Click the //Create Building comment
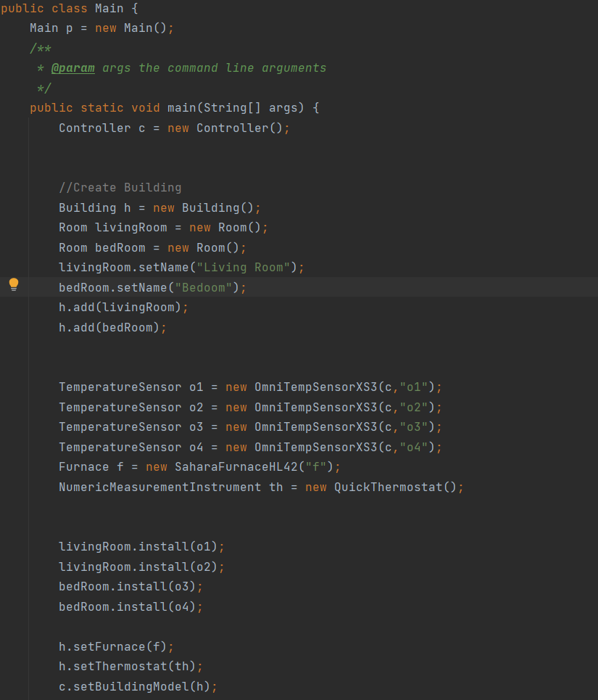This screenshot has height=700, width=598. pos(120,187)
